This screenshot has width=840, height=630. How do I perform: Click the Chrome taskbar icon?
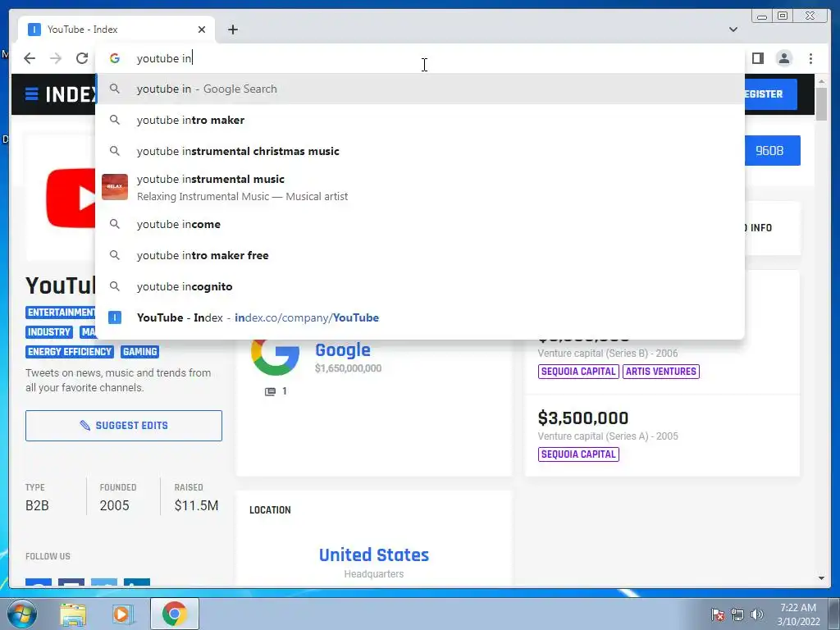[x=174, y=614]
